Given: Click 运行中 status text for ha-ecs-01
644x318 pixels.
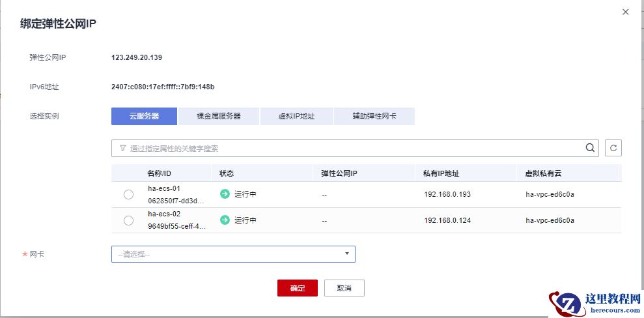Looking at the screenshot, I should click(245, 194).
